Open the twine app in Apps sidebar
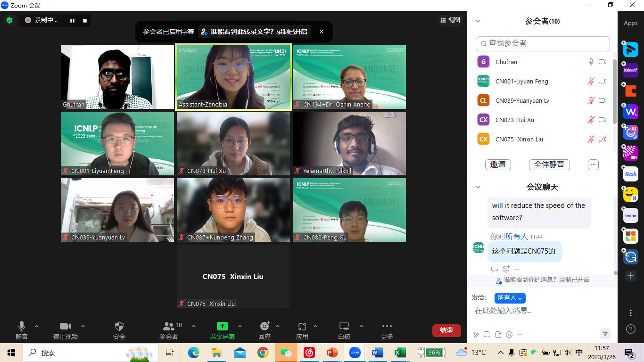The height and width of the screenshot is (362, 644). tap(630, 215)
